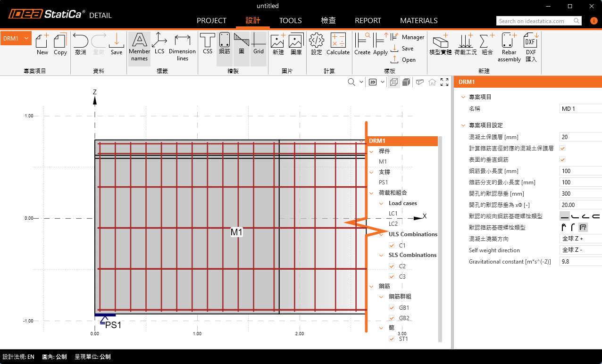The height and width of the screenshot is (364, 602).
Task: Toggle the GB1 rebar group checkbox
Action: click(392, 307)
